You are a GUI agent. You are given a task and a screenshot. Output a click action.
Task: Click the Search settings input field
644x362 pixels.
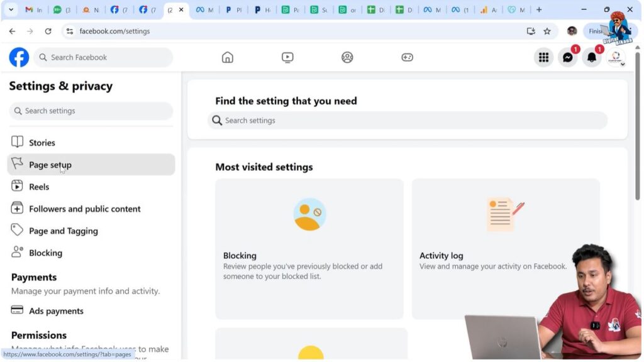406,120
